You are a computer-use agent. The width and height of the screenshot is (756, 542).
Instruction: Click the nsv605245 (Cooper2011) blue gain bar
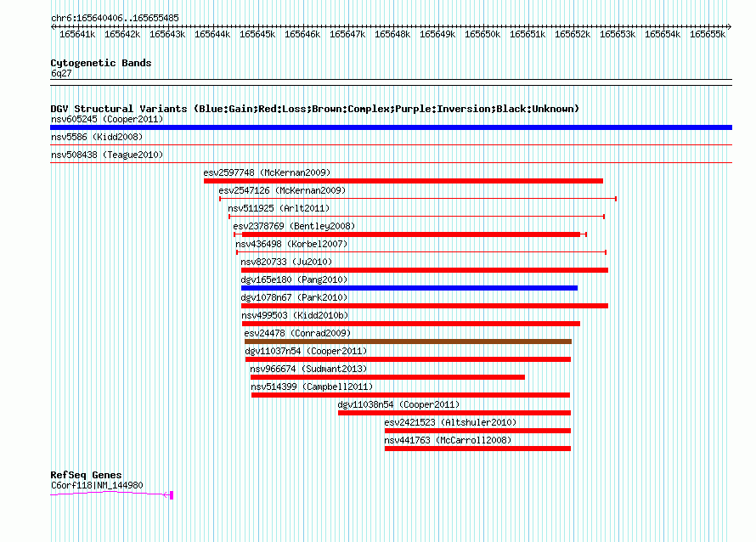(x=391, y=127)
